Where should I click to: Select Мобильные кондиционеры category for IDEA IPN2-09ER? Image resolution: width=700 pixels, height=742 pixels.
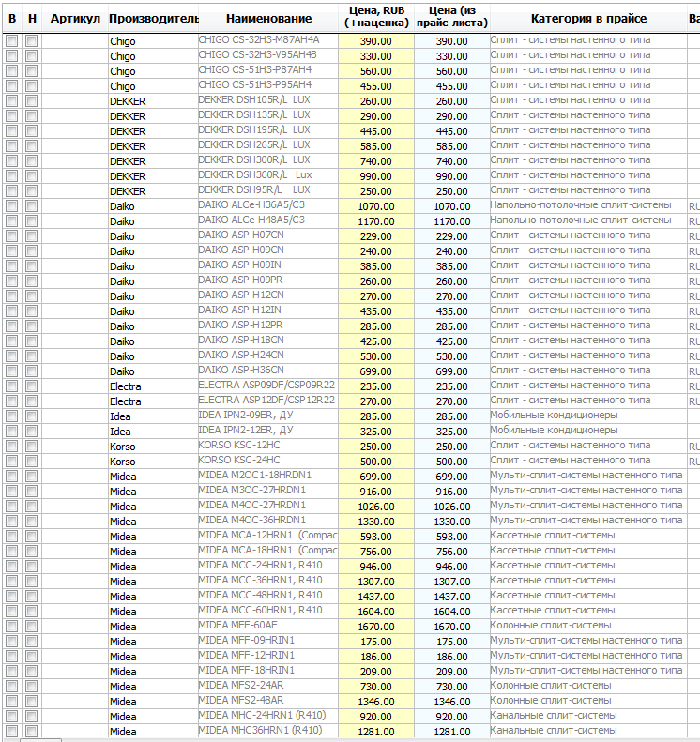pyautogui.click(x=588, y=416)
